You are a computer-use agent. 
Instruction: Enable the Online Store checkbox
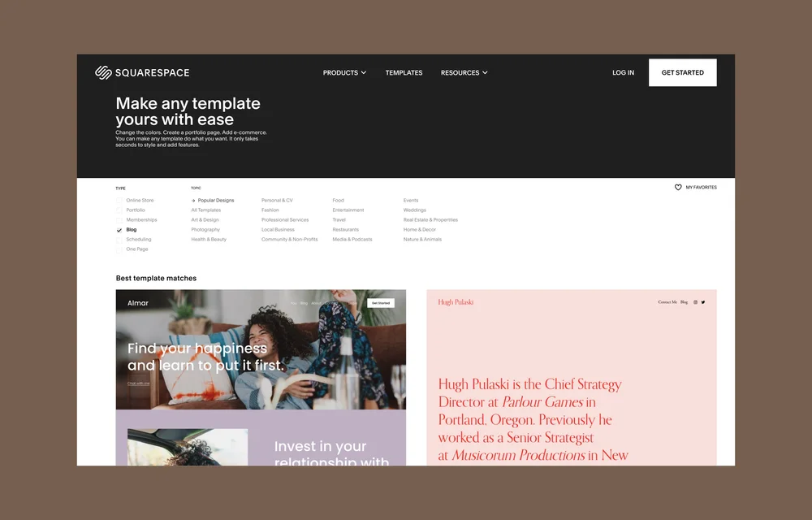pos(119,201)
